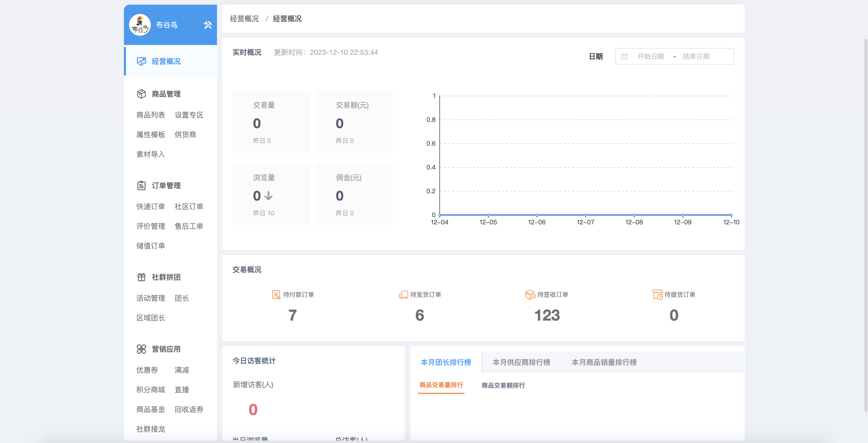Open 商品基金

[x=151, y=409]
